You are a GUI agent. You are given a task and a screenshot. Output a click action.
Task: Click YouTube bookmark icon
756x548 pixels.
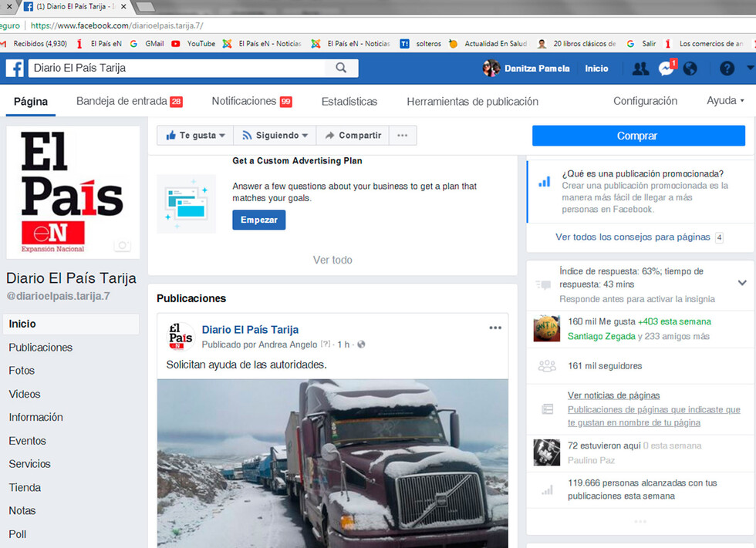pyautogui.click(x=176, y=44)
